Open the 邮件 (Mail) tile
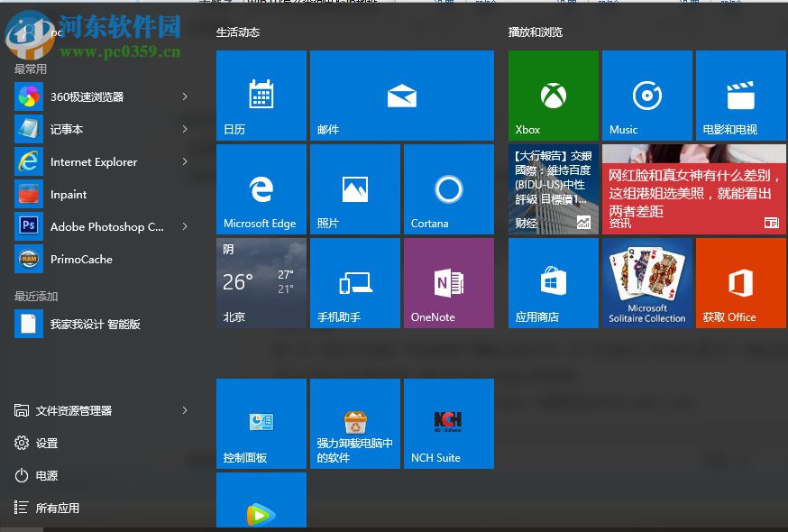Image resolution: width=788 pixels, height=532 pixels. point(401,96)
